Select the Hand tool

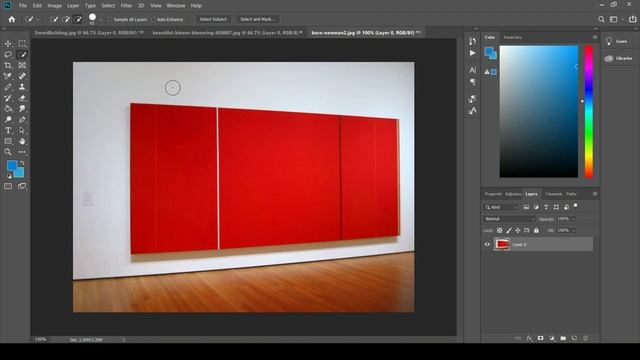(x=22, y=141)
